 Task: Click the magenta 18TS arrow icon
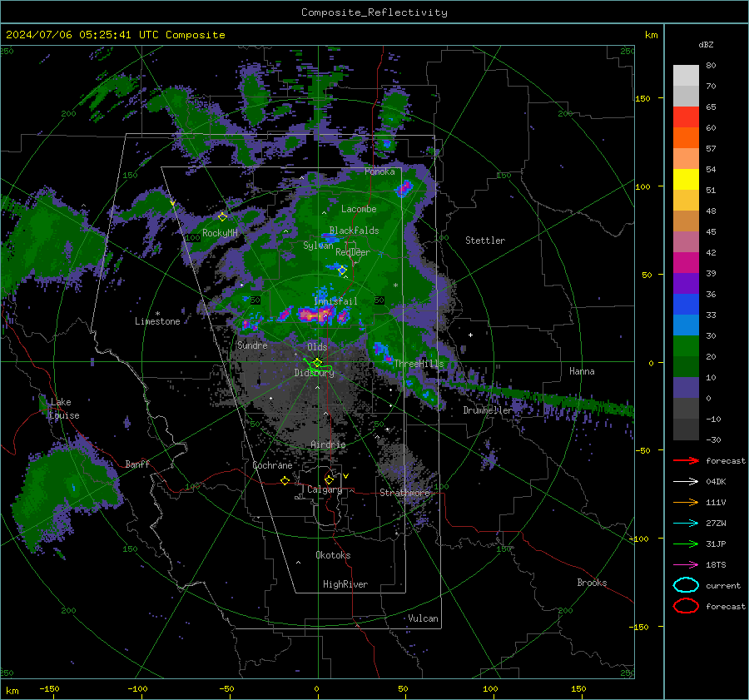pos(686,565)
